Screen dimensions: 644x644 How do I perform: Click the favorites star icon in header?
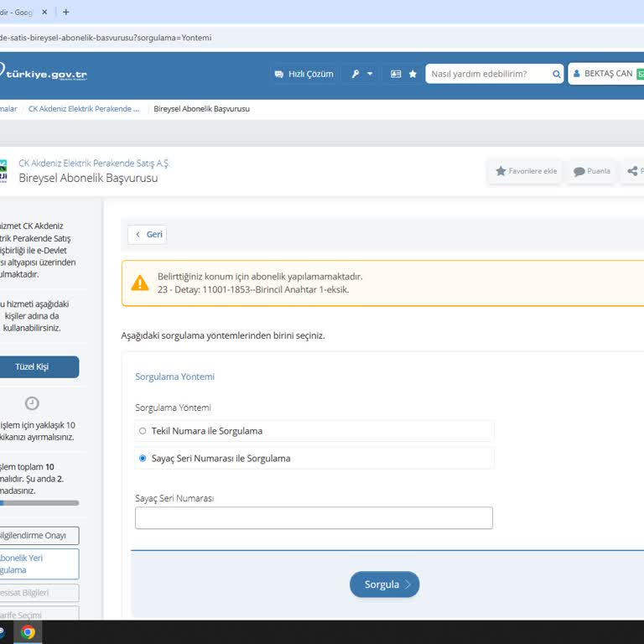(x=413, y=74)
